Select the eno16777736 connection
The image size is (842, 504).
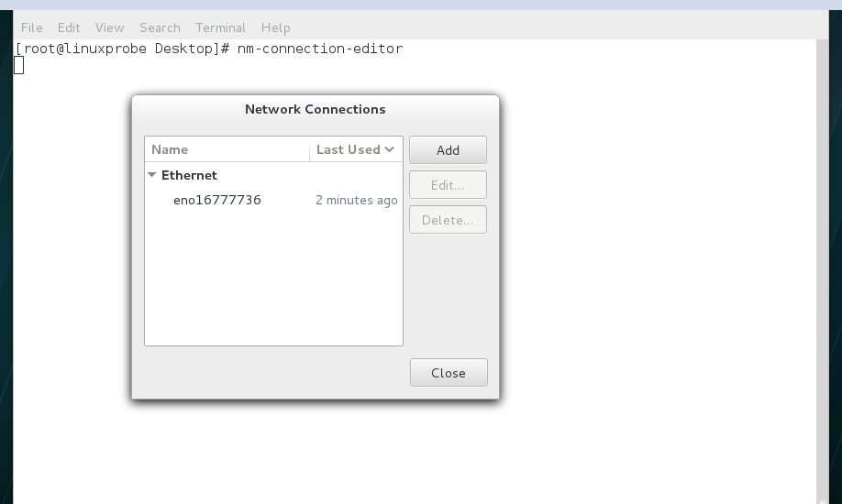(x=273, y=200)
